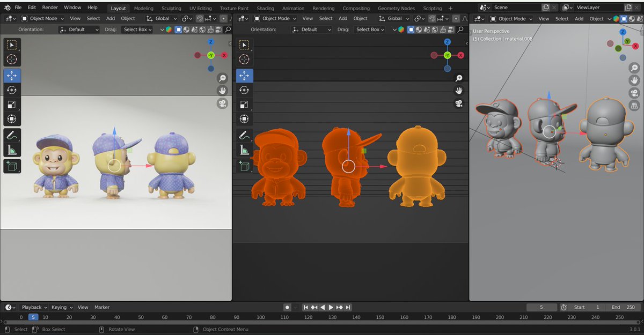Switch to Geometry Nodes workspace tab

(x=396, y=8)
